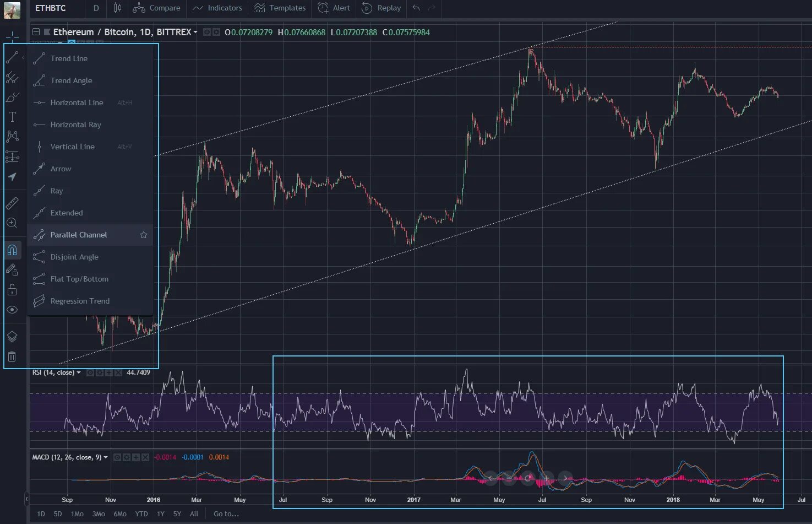The image size is (812, 524).
Task: Open RSI indicator settings gear
Action: [x=100, y=372]
